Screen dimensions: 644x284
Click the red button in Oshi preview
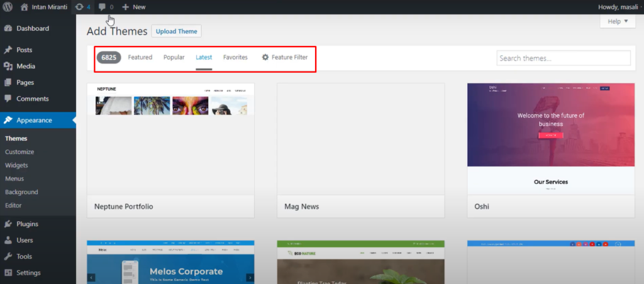551,135
